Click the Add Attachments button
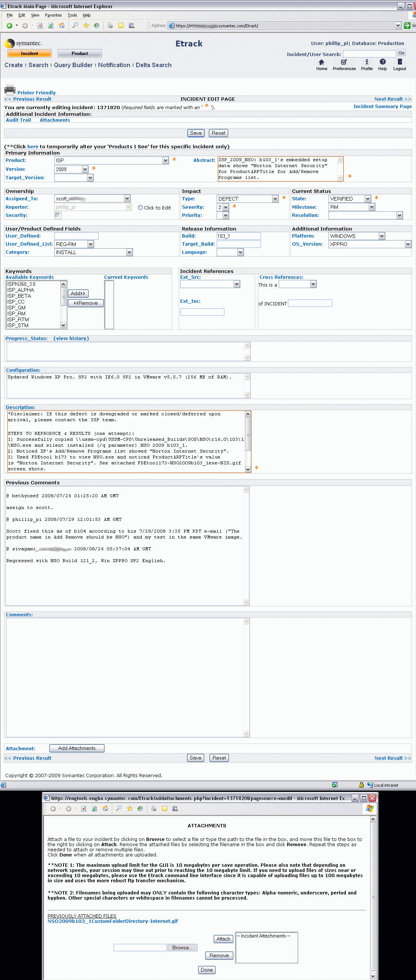Image resolution: width=416 pixels, height=980 pixels. pyautogui.click(x=77, y=748)
